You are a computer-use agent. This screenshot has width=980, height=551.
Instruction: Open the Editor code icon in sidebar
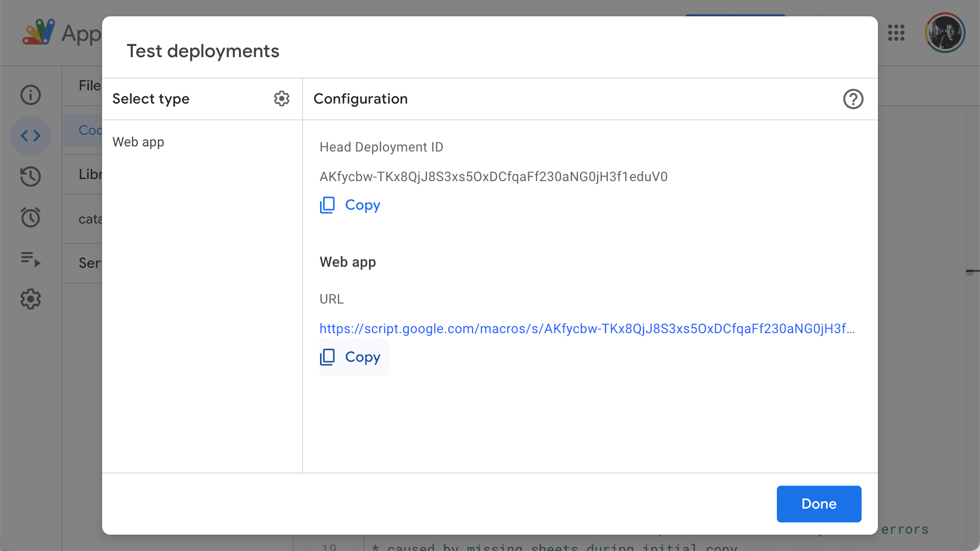coord(31,136)
